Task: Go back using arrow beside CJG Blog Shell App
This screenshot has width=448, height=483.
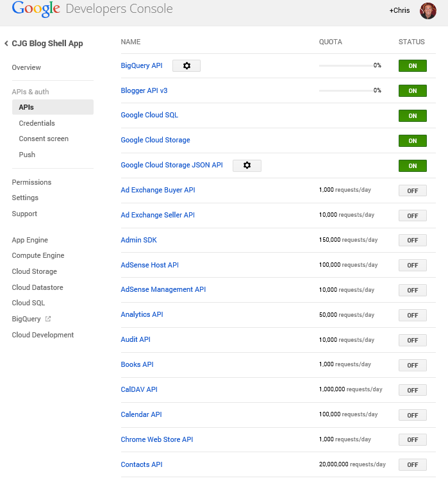Action: coord(6,44)
